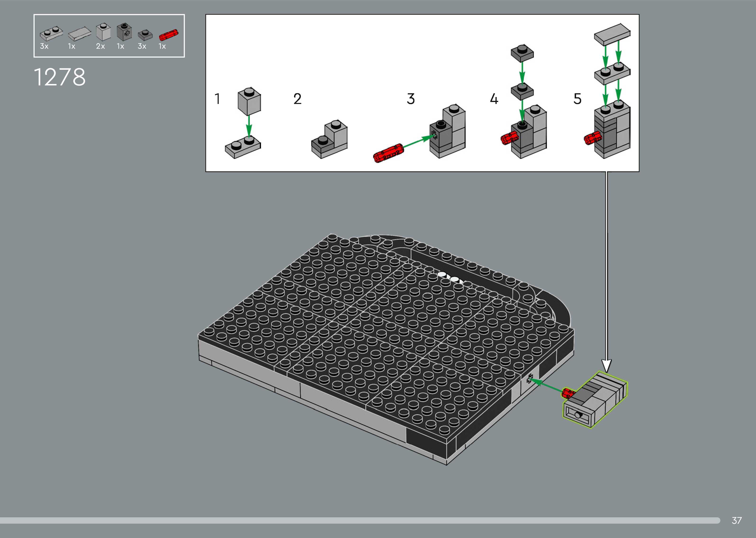756x538 pixels.
Task: Click the 1x2 plate icon labeled 3x
Action: 51,33
